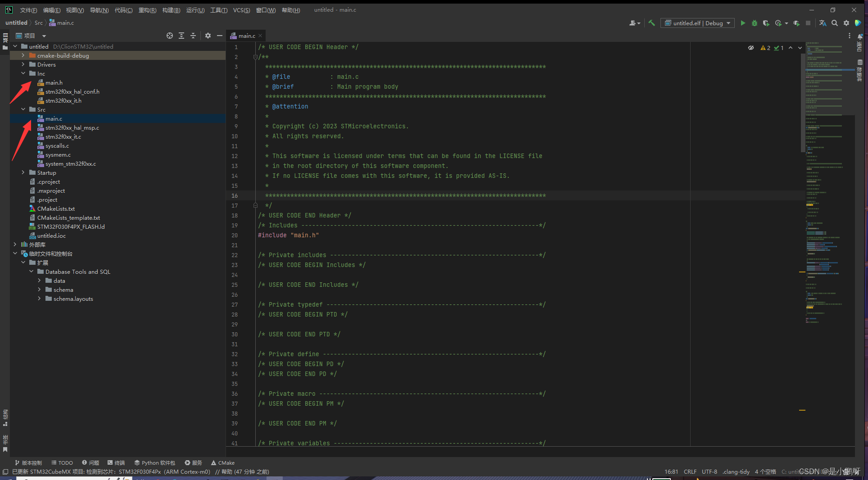Expand the cmake-build-debug folder
Screen dimensions: 868x480
23,55
